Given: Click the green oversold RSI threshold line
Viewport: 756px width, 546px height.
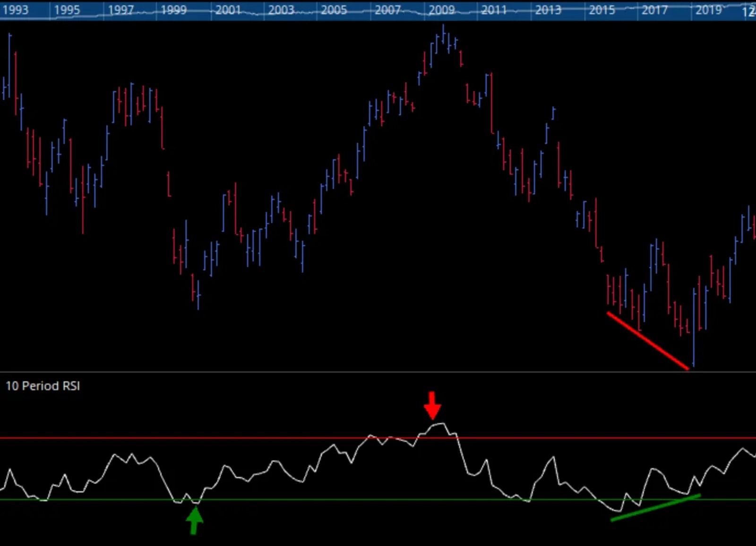Looking at the screenshot, I should pyautogui.click(x=378, y=500).
